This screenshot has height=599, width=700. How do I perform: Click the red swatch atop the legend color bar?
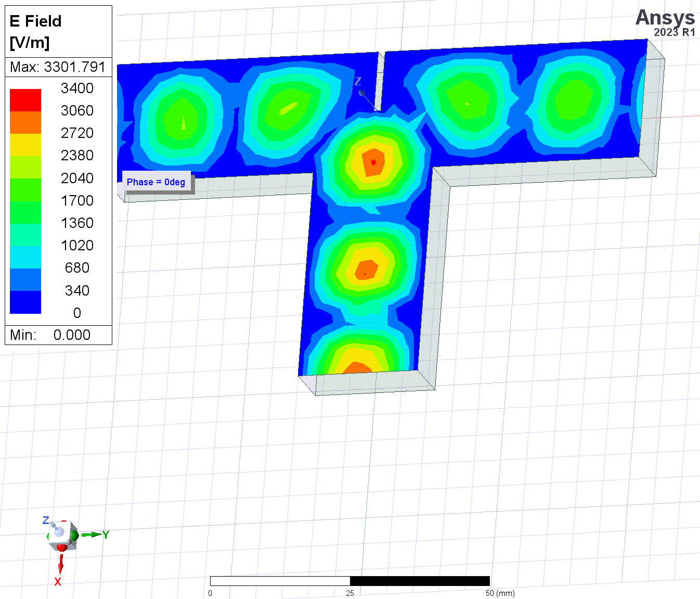click(25, 100)
